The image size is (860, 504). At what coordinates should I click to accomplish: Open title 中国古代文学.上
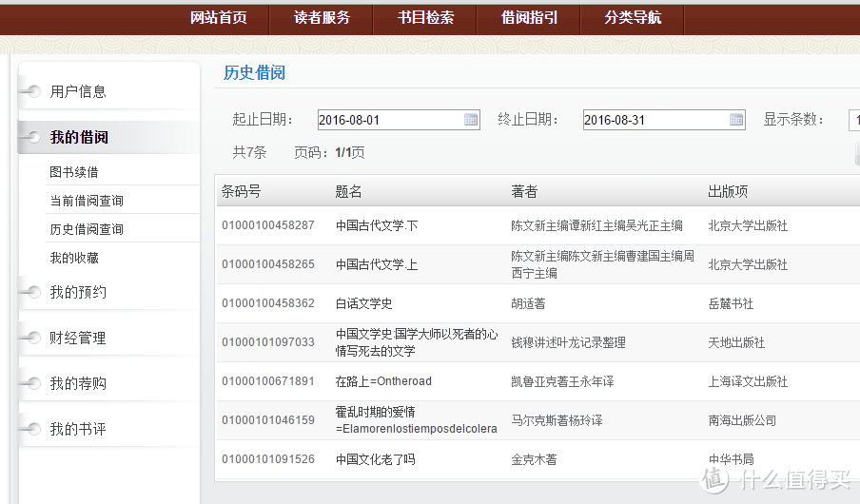point(377,264)
